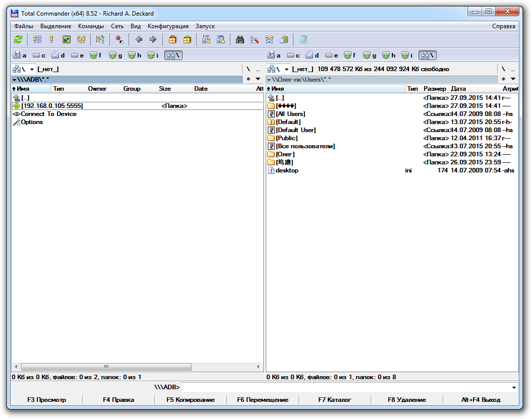532x419 pixels.
Task: Open the FTP connect toolbar icon
Action: click(206, 39)
